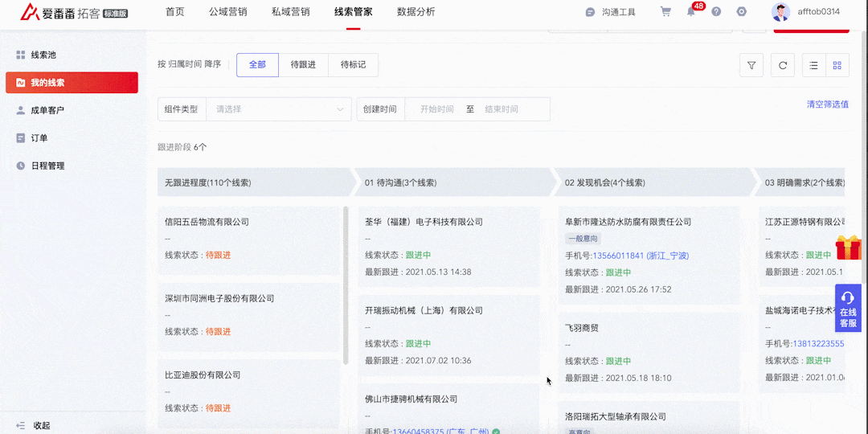Open notifications bell with 48 badge
868x434 pixels.
click(x=691, y=11)
